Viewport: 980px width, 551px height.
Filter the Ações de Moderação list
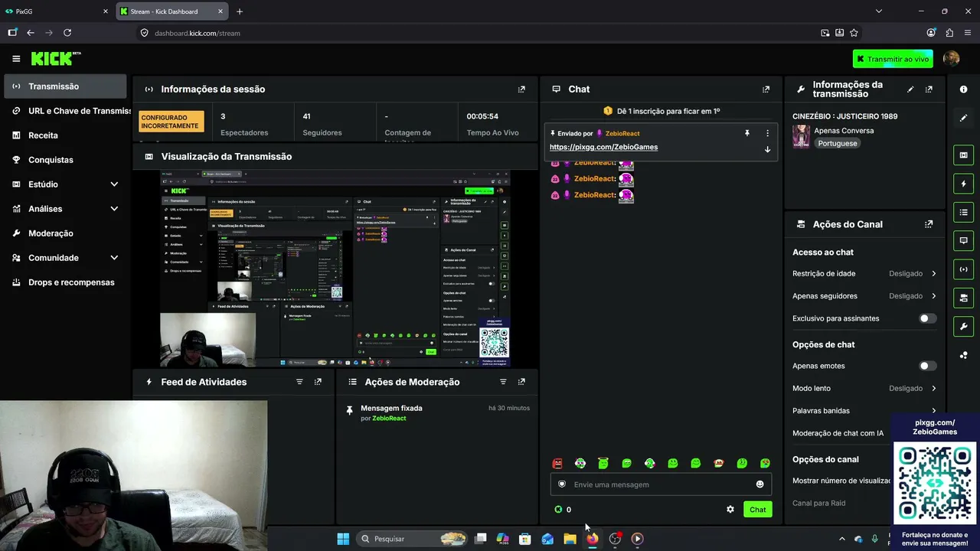[x=503, y=382]
